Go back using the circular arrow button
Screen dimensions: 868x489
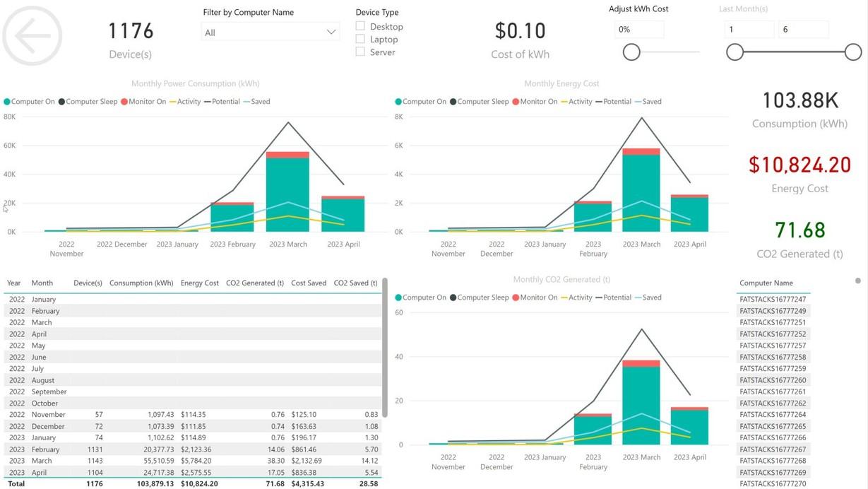(32, 35)
